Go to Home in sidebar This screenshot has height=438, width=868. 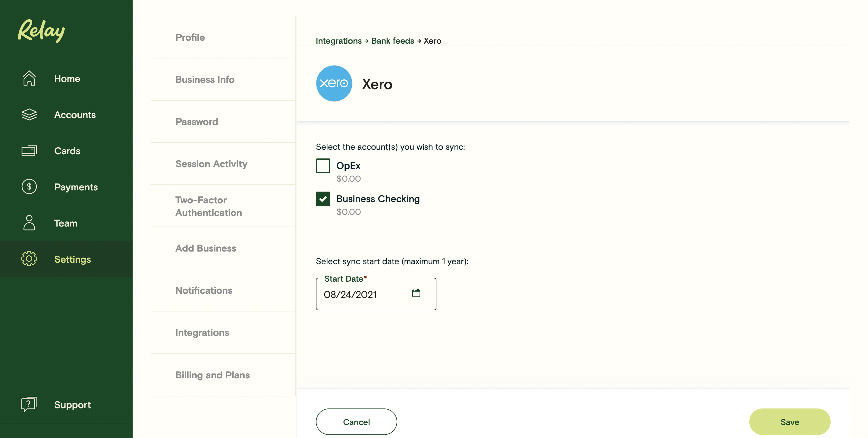click(66, 78)
